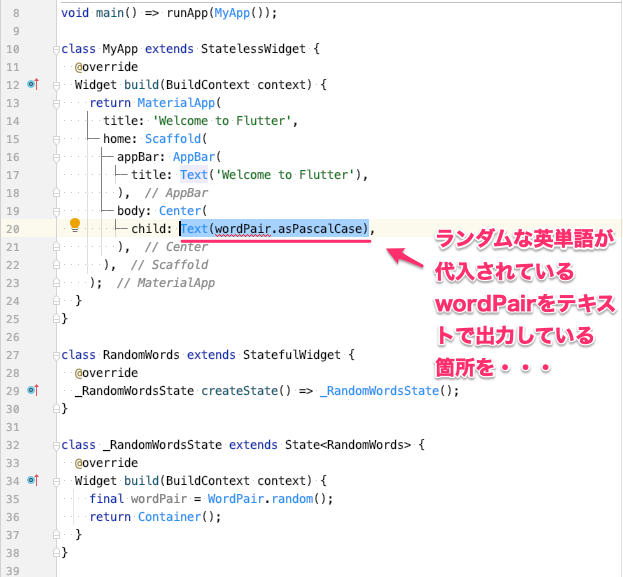Open the yellow lightbulb quick-fix on line 20
The width and height of the screenshot is (623, 577).
pos(75,225)
